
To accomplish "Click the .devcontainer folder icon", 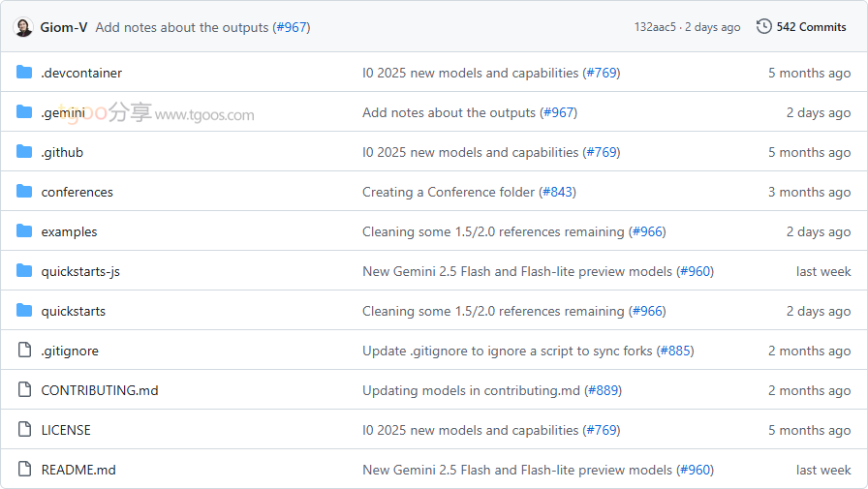I will click(24, 73).
